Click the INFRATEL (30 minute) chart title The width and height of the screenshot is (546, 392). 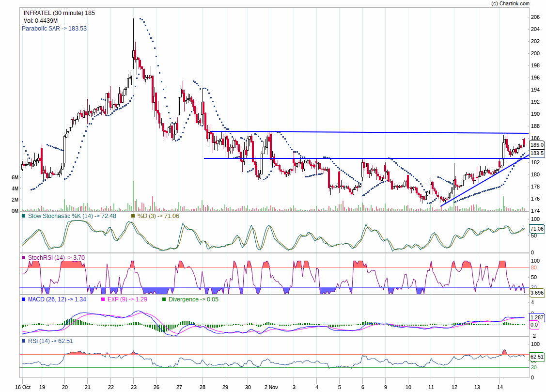tap(59, 13)
